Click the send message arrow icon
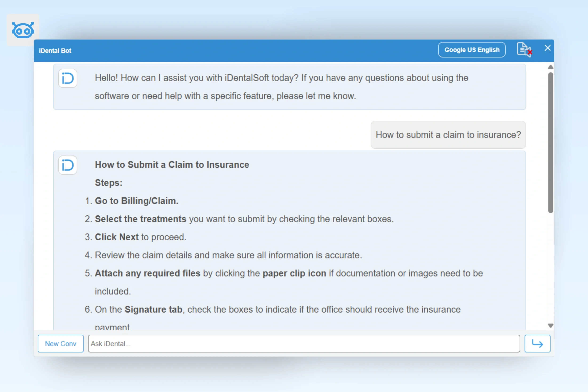 537,344
